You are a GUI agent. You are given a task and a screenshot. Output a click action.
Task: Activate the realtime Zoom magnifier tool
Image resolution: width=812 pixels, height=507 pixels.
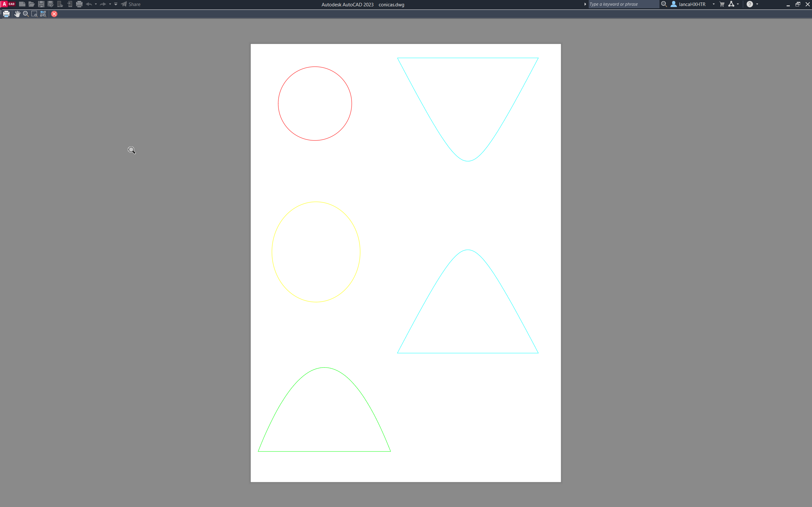(25, 14)
